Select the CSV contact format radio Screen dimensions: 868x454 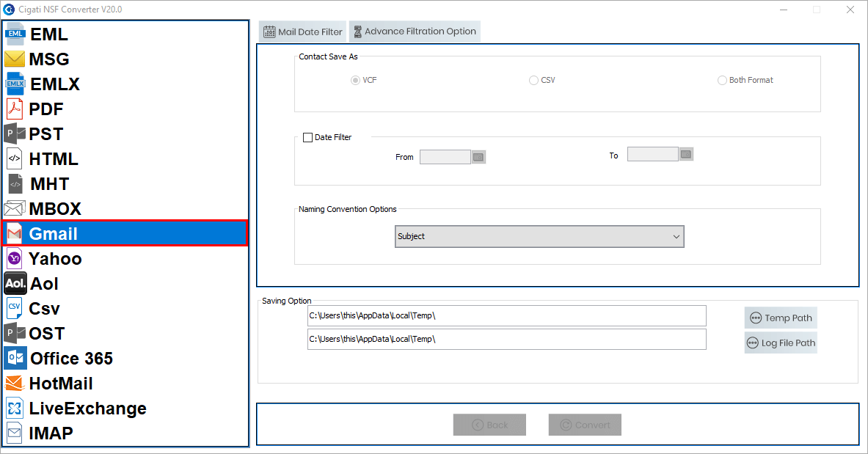click(533, 80)
